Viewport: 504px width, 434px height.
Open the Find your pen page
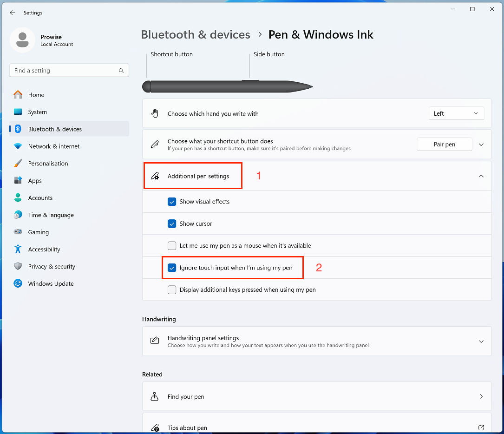pyautogui.click(x=316, y=396)
